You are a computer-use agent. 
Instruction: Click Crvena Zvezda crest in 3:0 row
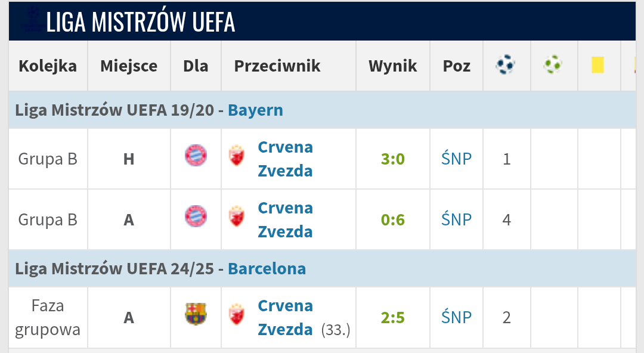click(237, 156)
